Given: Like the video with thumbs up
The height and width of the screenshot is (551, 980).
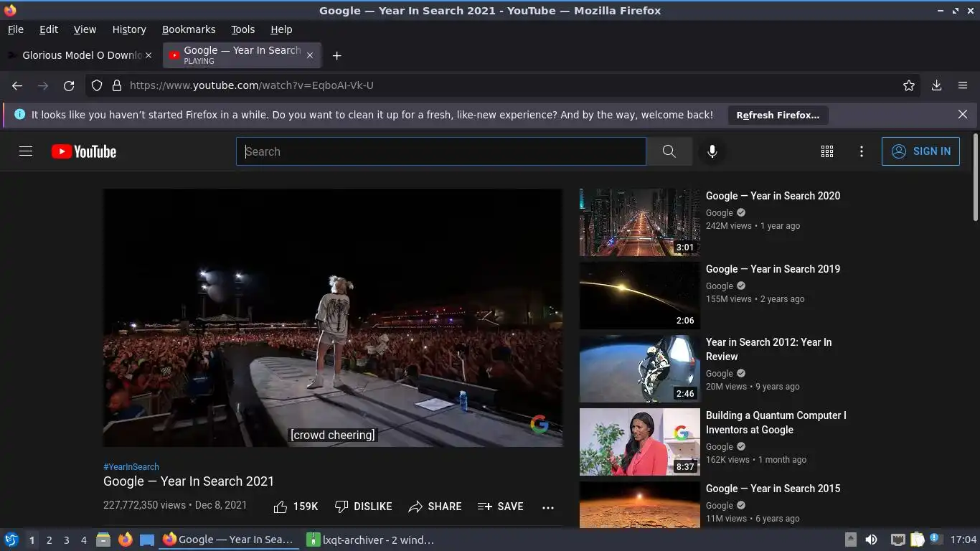Looking at the screenshot, I should (296, 507).
